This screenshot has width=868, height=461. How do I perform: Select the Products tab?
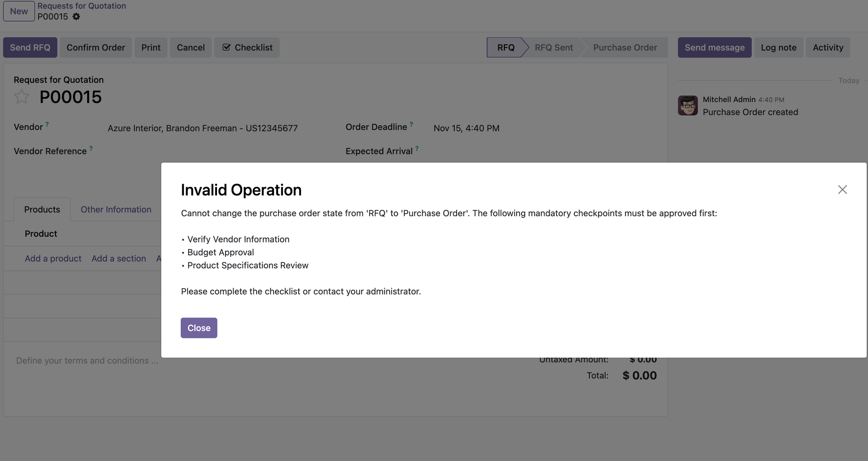42,209
